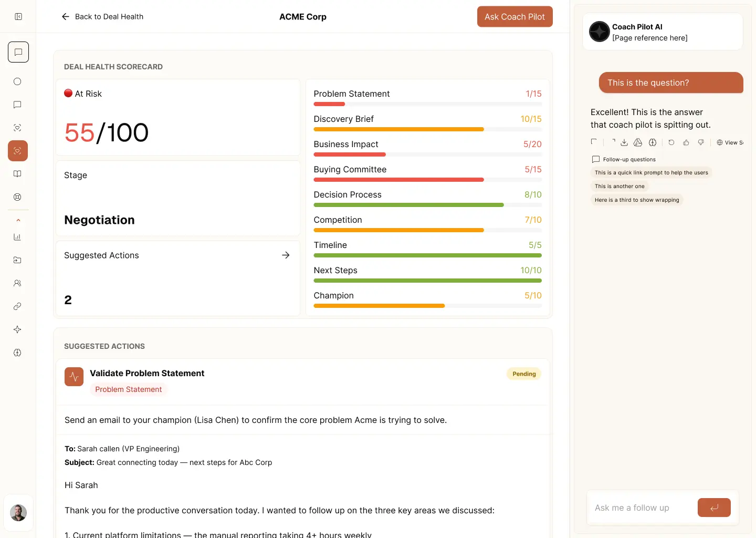Open the outlined chat button atop sidebar

click(x=18, y=52)
